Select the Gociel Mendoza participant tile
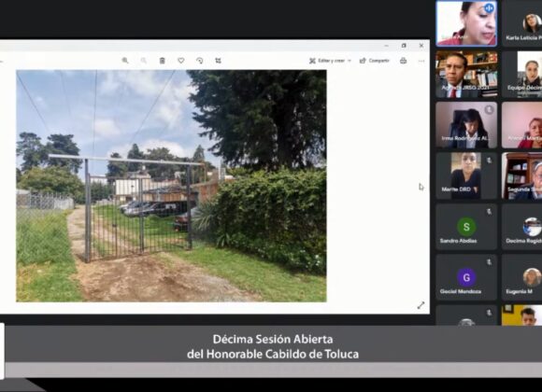 click(x=466, y=277)
